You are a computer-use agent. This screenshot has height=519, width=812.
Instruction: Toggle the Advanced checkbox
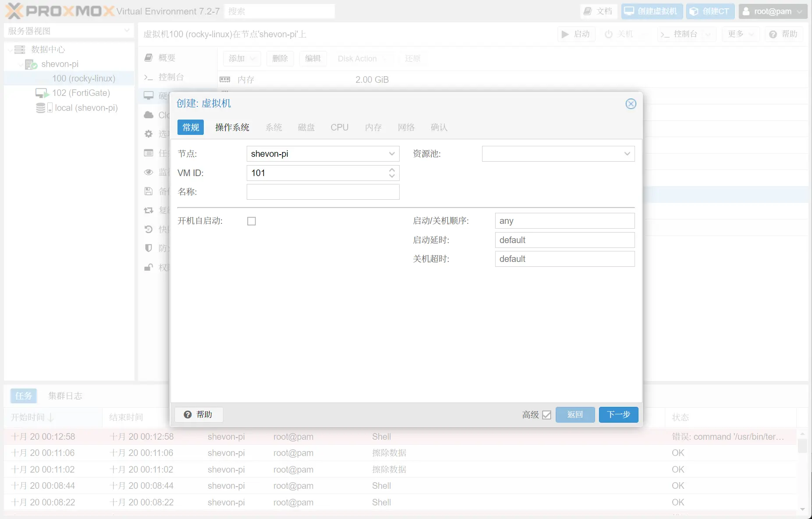546,415
